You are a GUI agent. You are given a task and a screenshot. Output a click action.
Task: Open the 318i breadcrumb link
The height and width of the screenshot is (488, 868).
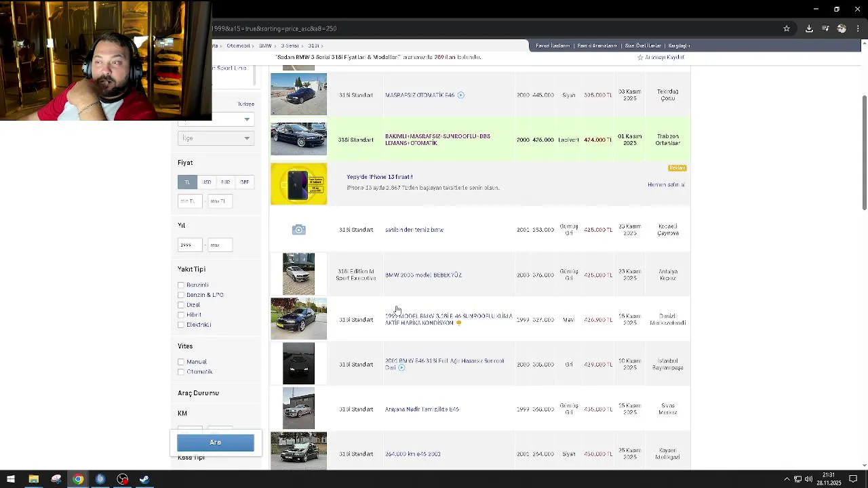tap(313, 45)
